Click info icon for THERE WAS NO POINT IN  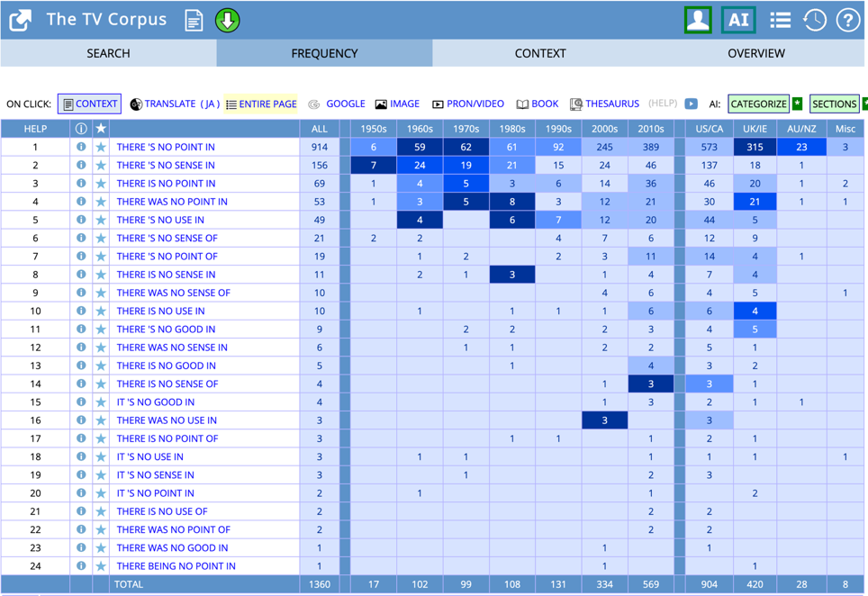point(81,202)
